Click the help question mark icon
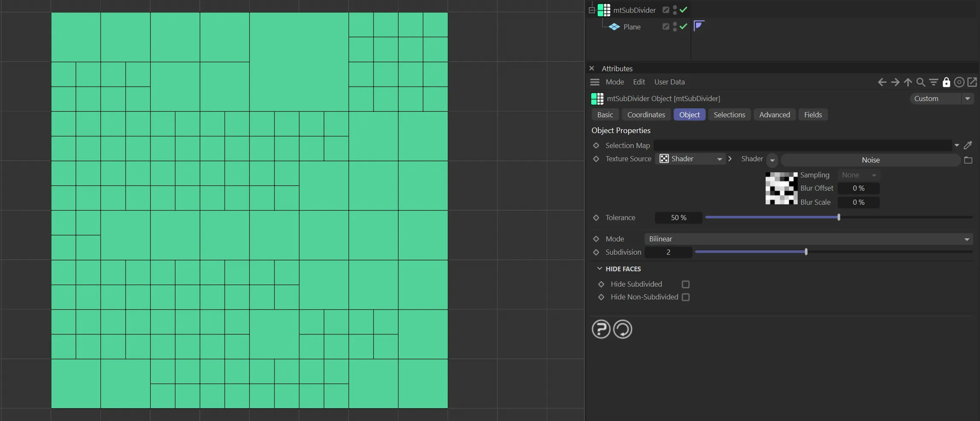The image size is (980, 421). pos(601,329)
